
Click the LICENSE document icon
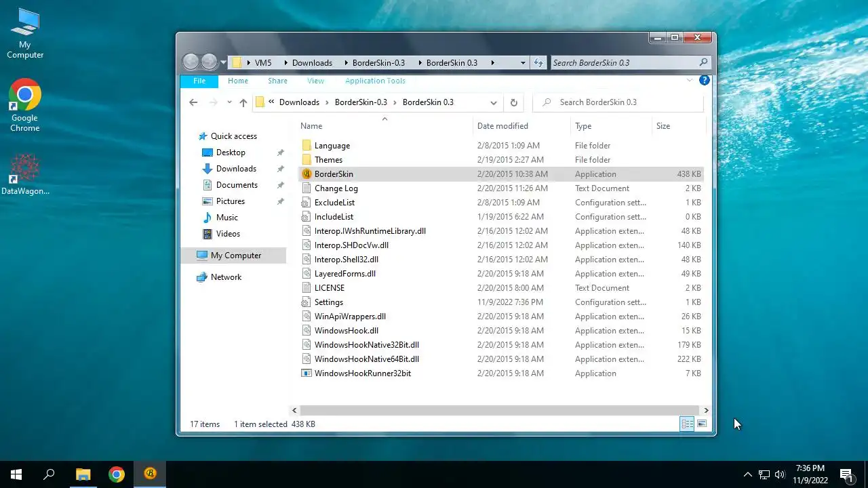(x=307, y=288)
